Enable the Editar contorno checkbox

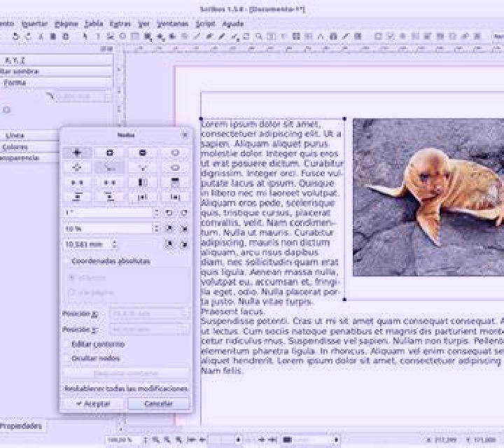67,344
